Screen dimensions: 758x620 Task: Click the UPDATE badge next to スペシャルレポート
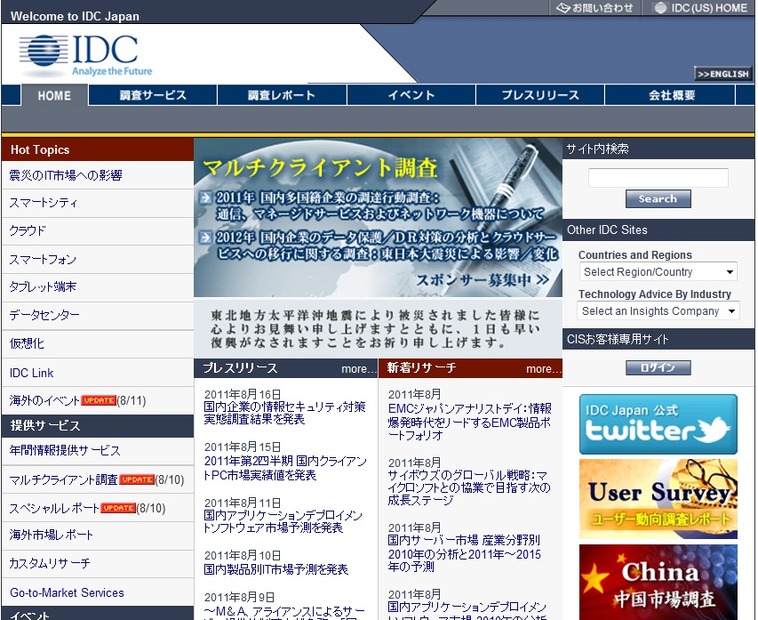118,508
